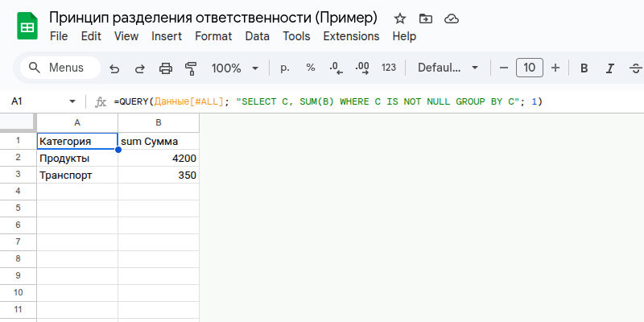
Task: Select row 2 header
Action: click(18, 158)
